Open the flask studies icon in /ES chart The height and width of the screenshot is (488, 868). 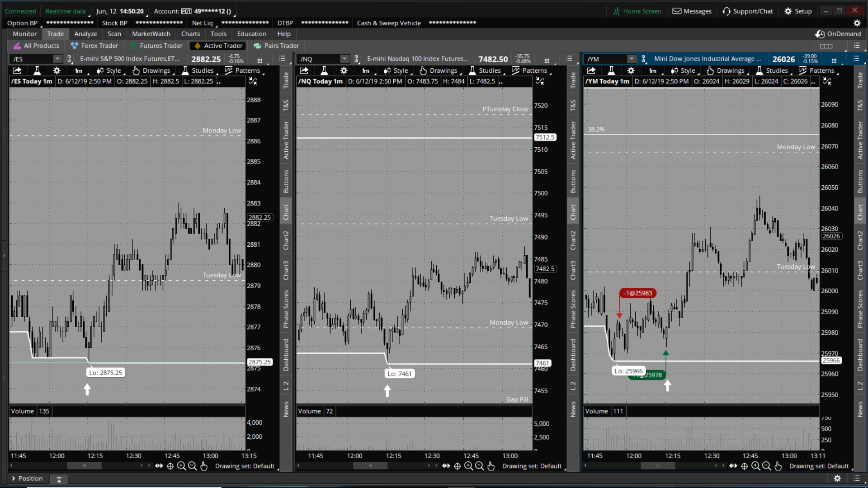[x=37, y=70]
